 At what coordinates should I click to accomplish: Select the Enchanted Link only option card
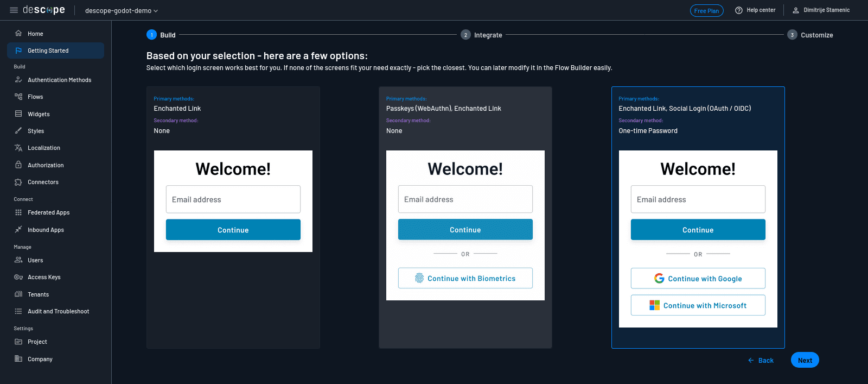pos(233,217)
